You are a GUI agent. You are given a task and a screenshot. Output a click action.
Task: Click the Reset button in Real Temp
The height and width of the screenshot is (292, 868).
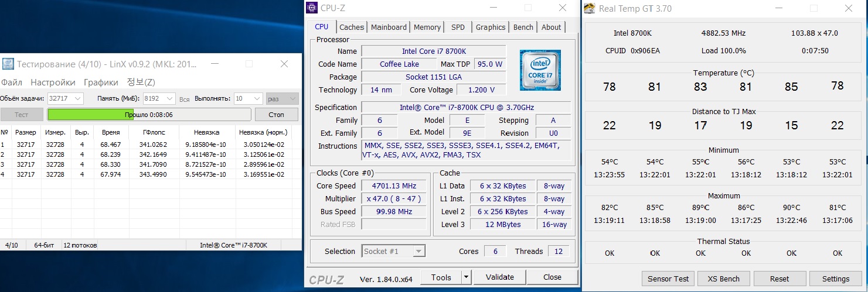point(780,279)
